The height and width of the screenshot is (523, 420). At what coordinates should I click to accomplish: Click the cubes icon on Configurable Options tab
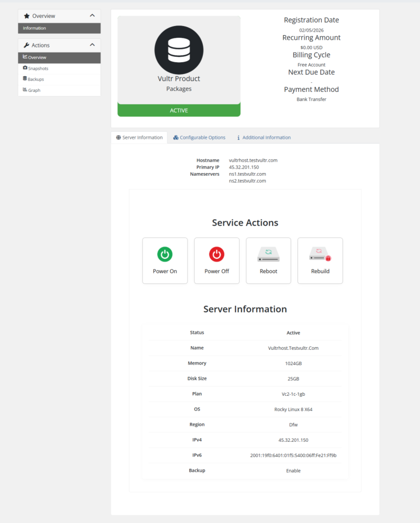tap(176, 137)
